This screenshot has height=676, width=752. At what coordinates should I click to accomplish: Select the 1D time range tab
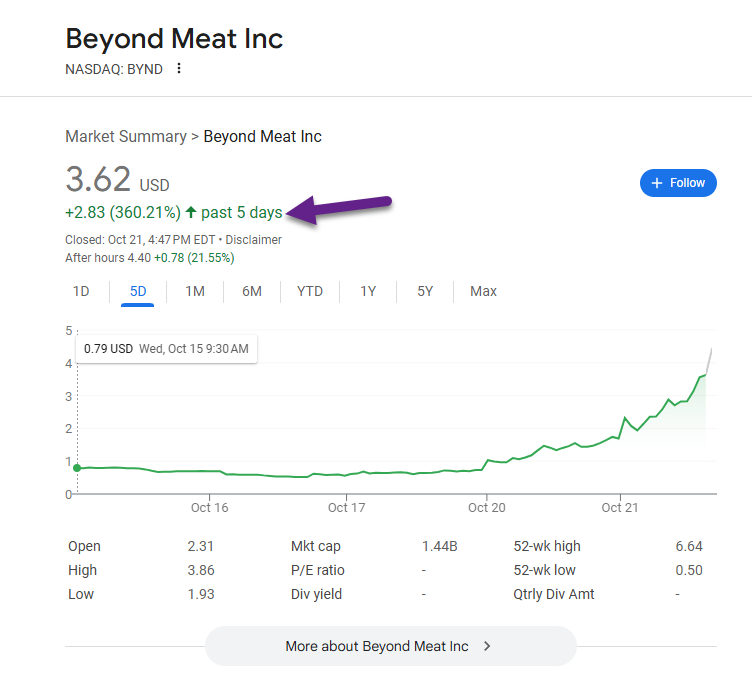[81, 291]
